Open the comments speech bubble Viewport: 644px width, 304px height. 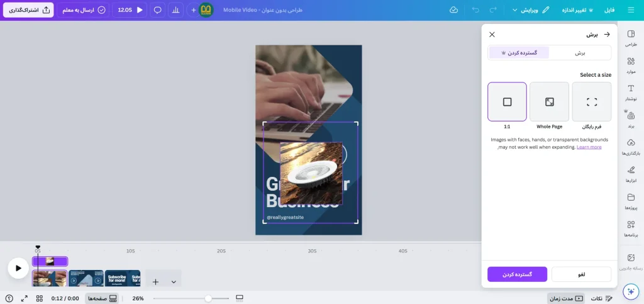(157, 10)
